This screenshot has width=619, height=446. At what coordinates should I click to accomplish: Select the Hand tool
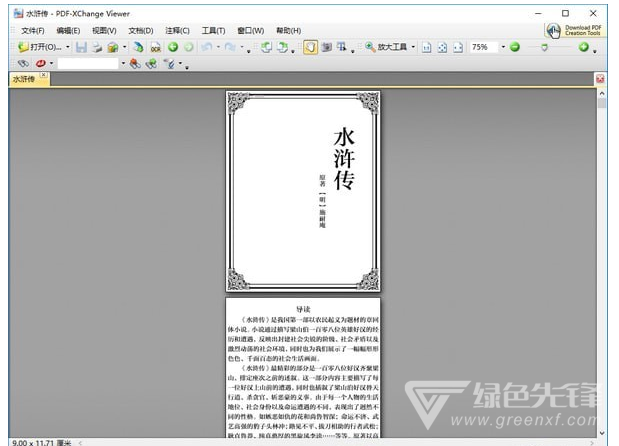311,47
